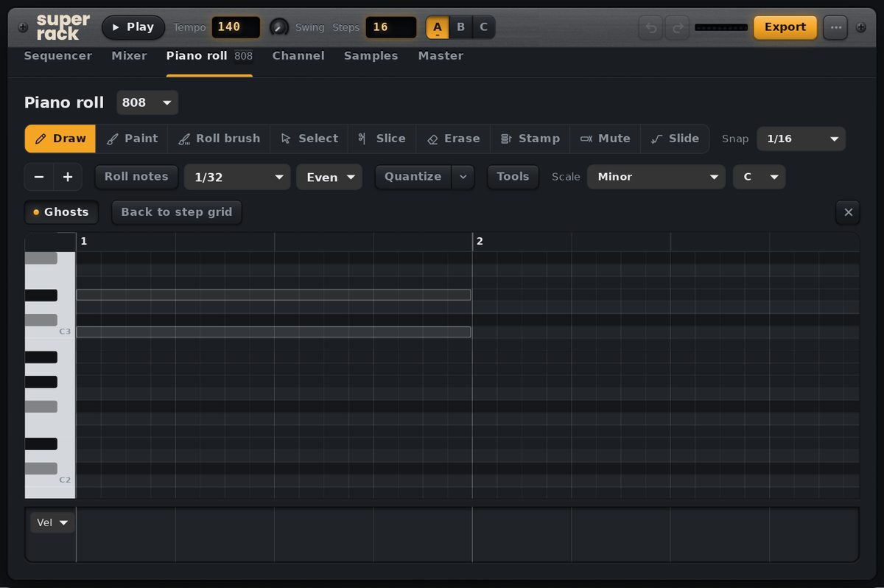This screenshot has height=588, width=884.
Task: Choose the Slide tool
Action: coord(675,139)
